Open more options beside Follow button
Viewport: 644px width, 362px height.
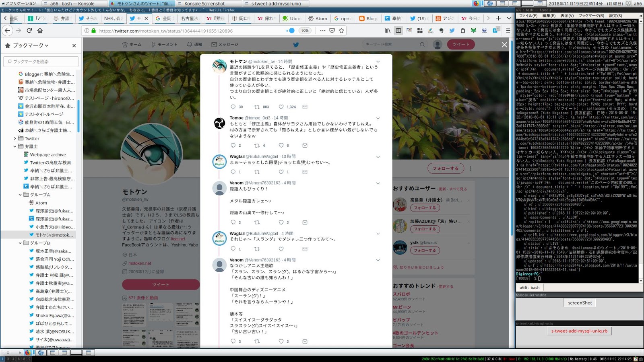tap(471, 169)
